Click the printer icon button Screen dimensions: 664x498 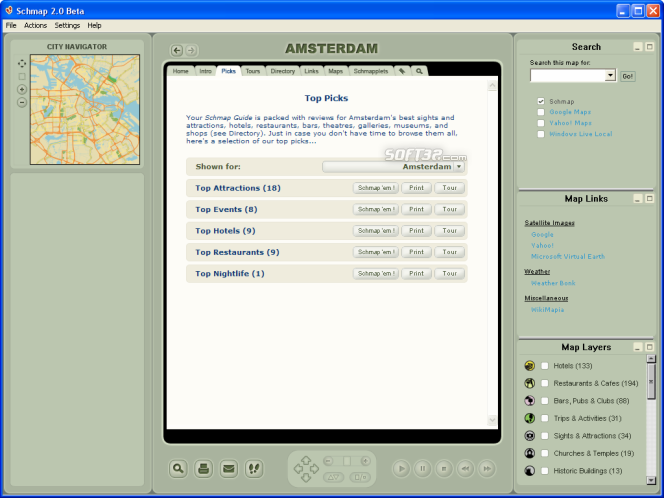[x=204, y=469]
